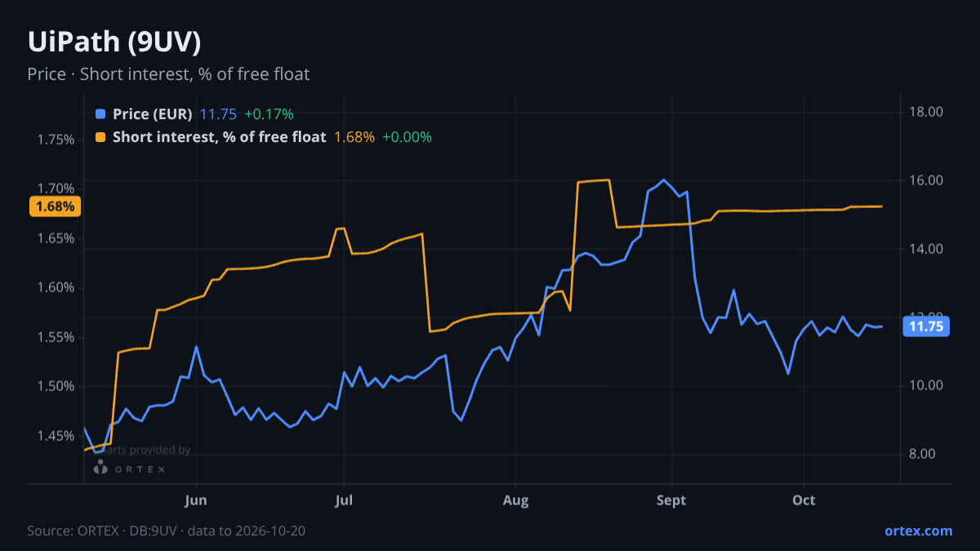
Task: Click the 10.00 right axis label
Action: coord(926,385)
